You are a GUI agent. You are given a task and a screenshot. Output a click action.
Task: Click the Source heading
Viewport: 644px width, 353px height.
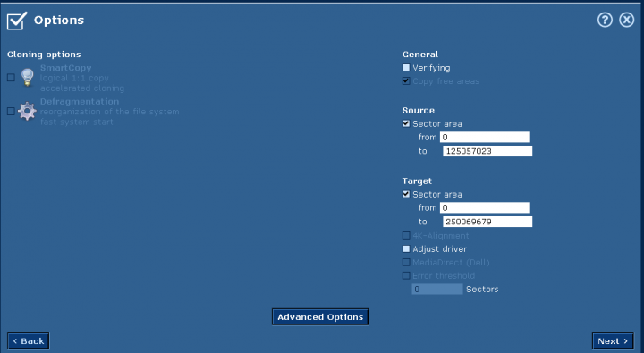coord(419,111)
